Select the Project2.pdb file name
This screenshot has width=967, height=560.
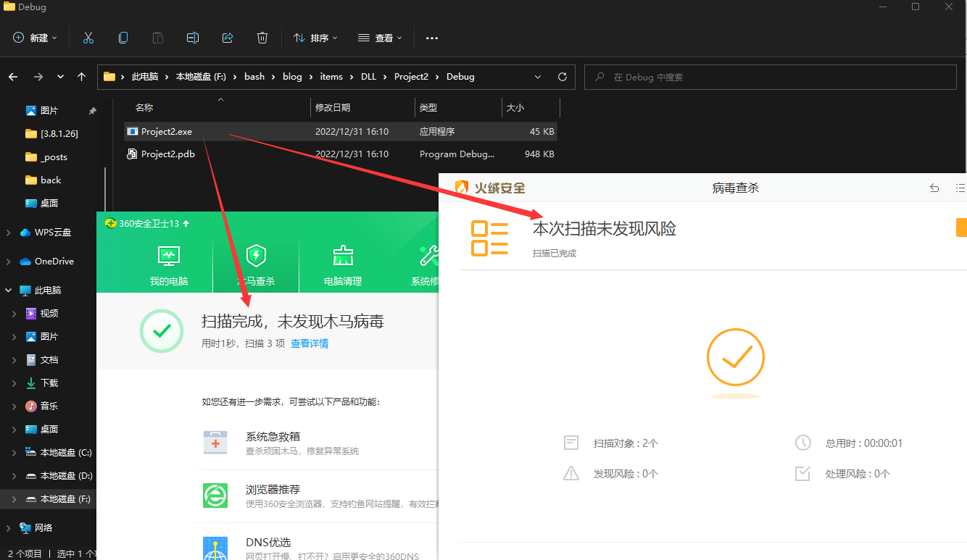(x=167, y=154)
